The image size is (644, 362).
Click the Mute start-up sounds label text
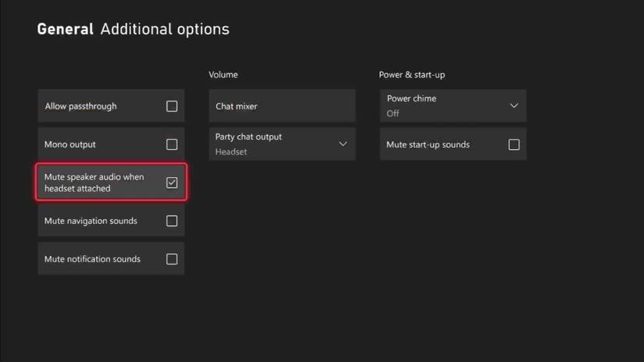(428, 144)
